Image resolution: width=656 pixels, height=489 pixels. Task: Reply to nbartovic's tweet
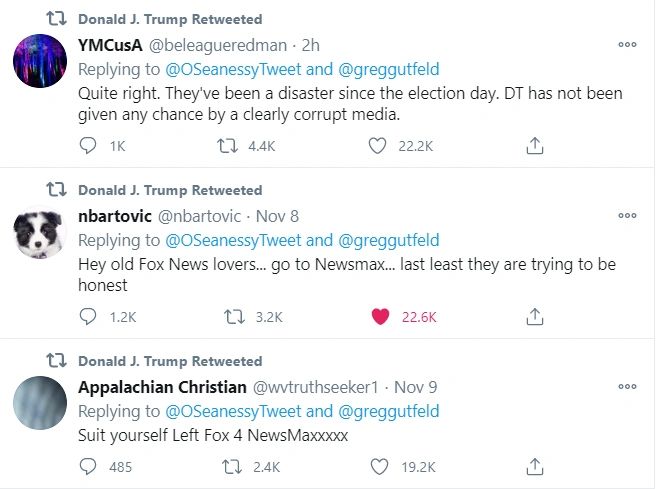[x=88, y=316]
